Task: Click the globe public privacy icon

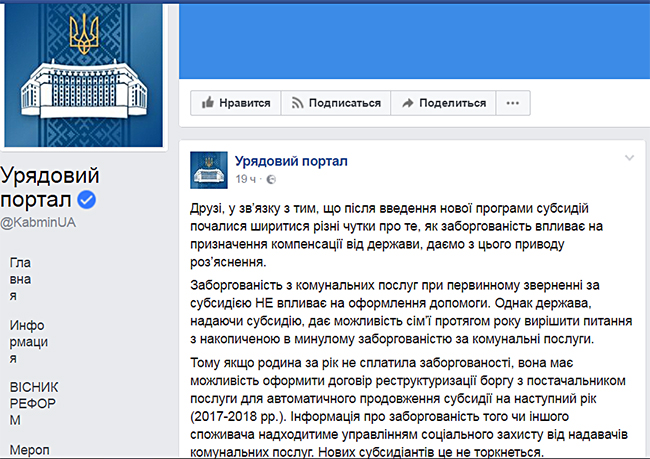Action: point(271,179)
